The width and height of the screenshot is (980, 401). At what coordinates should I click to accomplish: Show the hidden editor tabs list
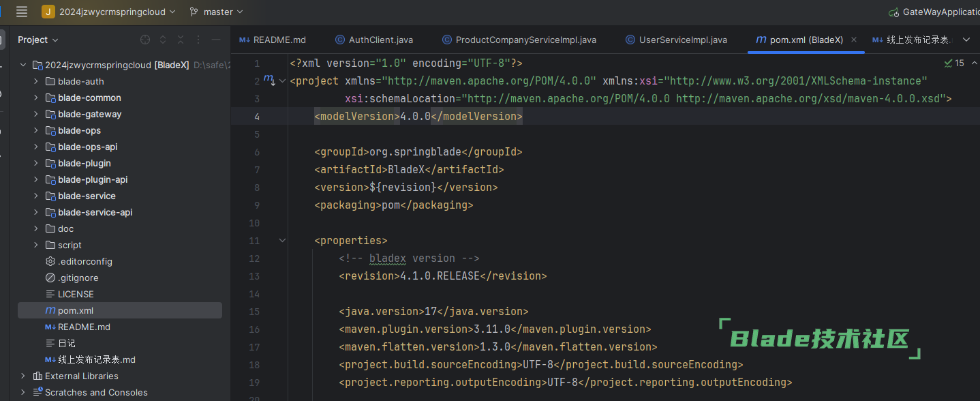coord(966,40)
